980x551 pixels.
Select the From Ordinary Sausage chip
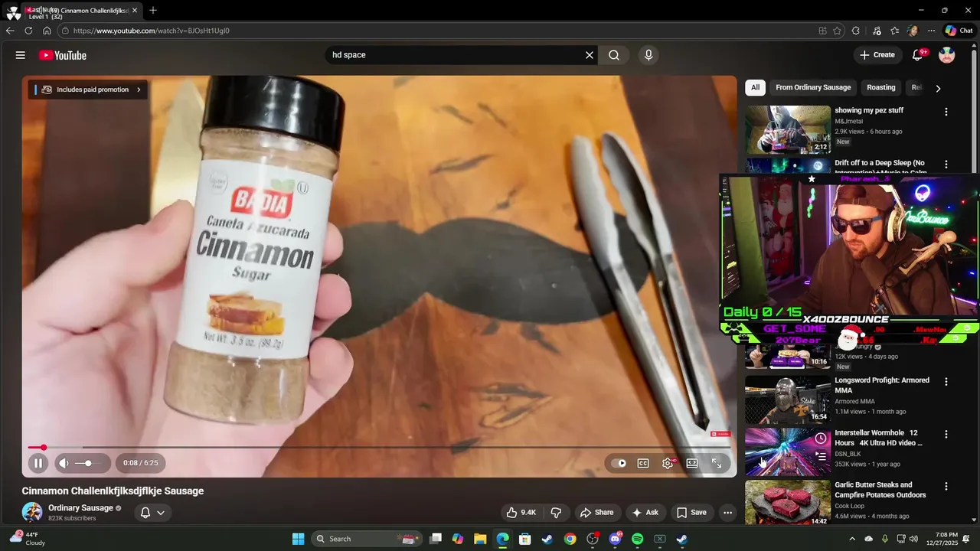[x=813, y=87]
